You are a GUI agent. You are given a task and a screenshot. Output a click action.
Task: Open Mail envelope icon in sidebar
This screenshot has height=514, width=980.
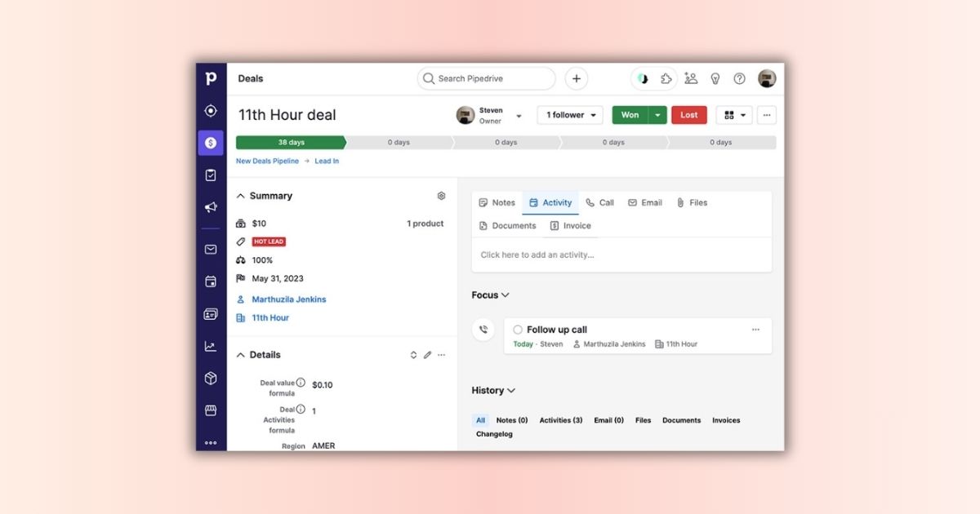pos(211,250)
